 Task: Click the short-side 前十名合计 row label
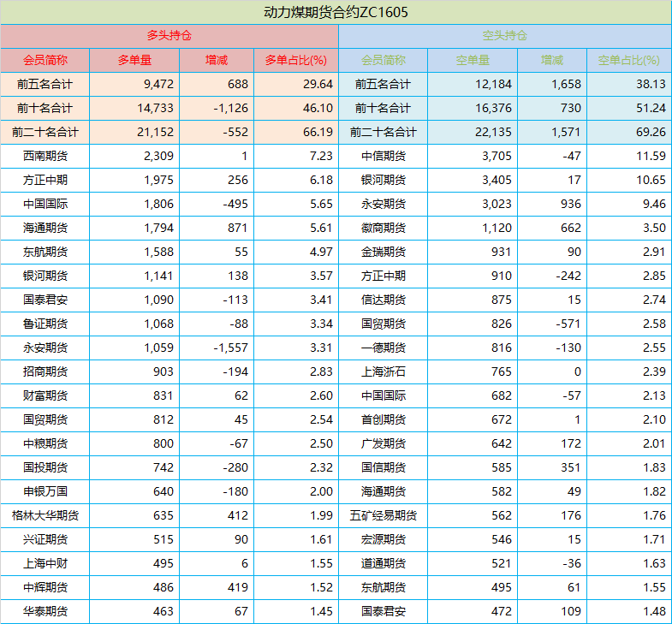click(384, 108)
